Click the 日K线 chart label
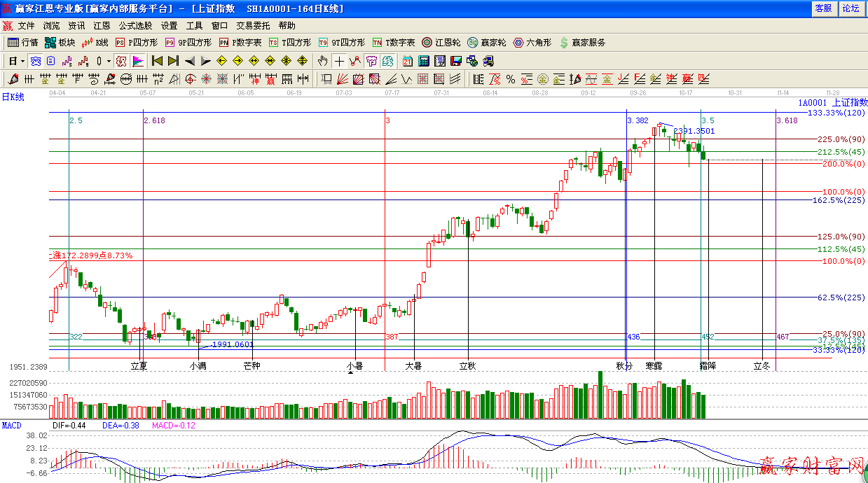Image resolution: width=868 pixels, height=483 pixels. point(13,97)
